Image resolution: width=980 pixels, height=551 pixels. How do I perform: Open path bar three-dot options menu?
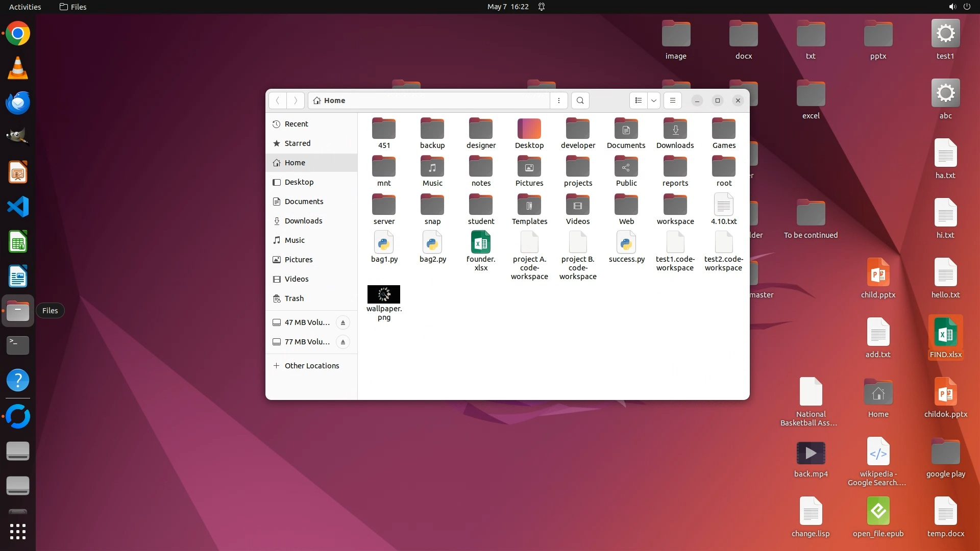point(559,101)
